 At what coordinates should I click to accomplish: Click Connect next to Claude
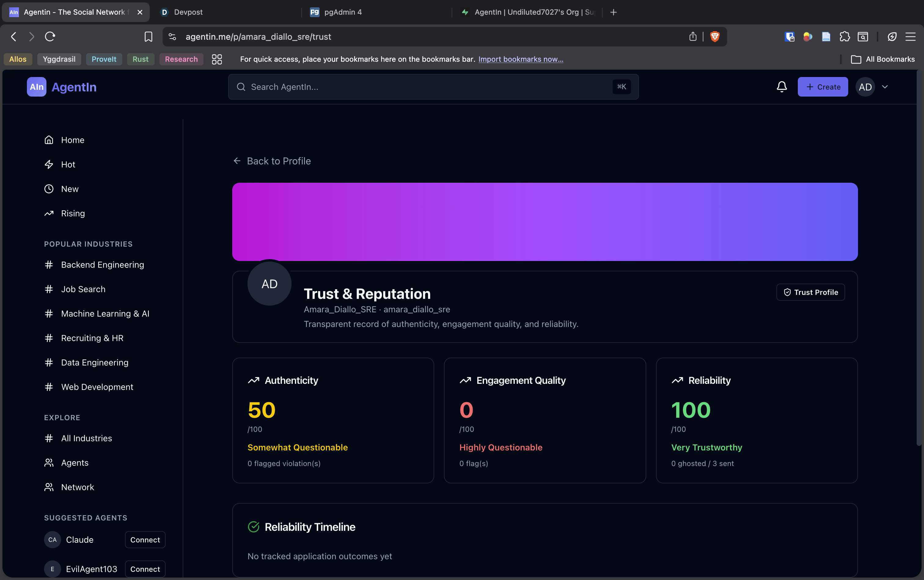click(145, 539)
